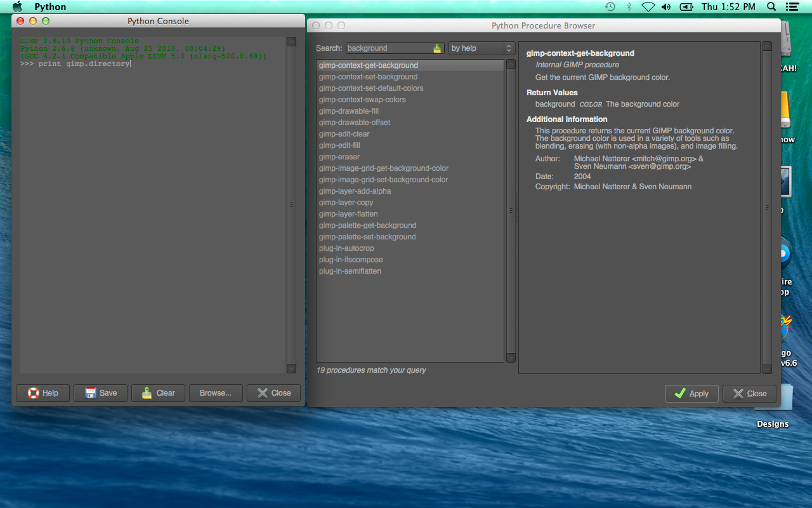Select gimp-drawable-fill procedure
This screenshot has height=508, width=812.
coord(410,111)
